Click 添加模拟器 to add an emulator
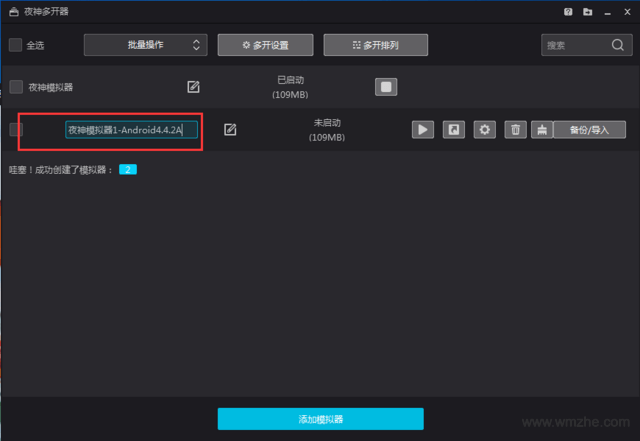This screenshot has width=640, height=441. 320,418
